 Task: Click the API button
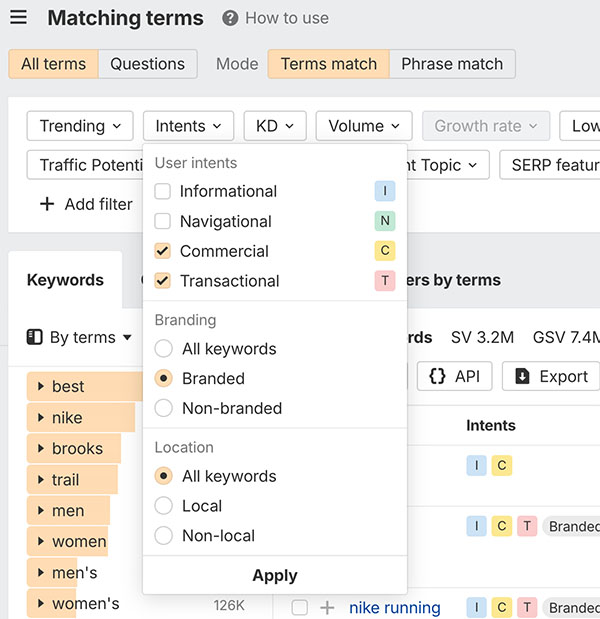click(x=454, y=376)
